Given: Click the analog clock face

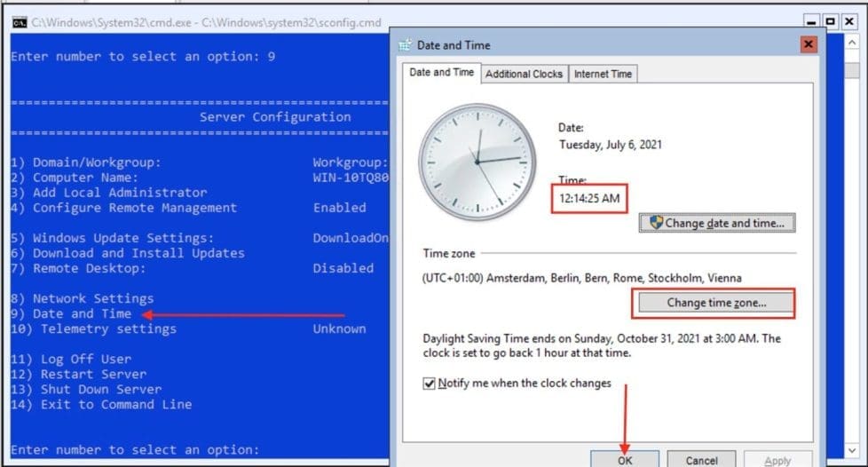Looking at the screenshot, I should [477, 162].
